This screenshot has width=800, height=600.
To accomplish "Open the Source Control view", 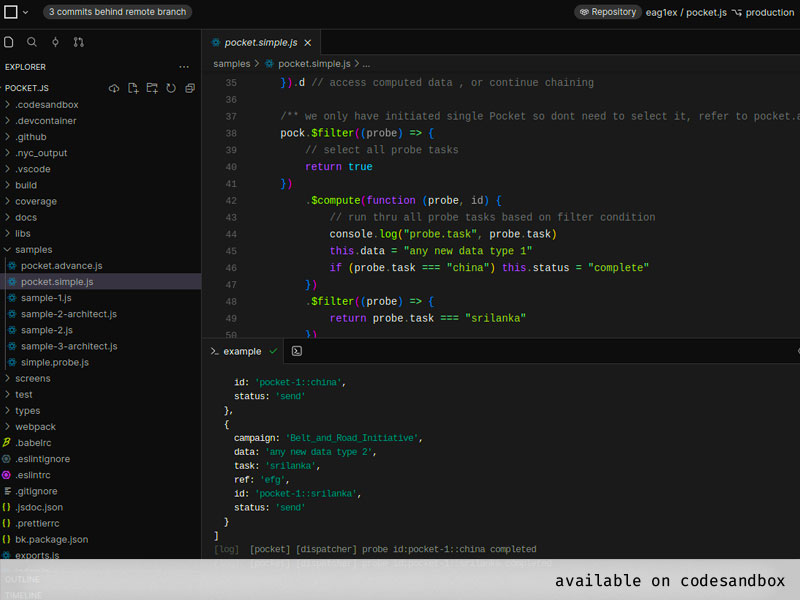I will (55, 42).
